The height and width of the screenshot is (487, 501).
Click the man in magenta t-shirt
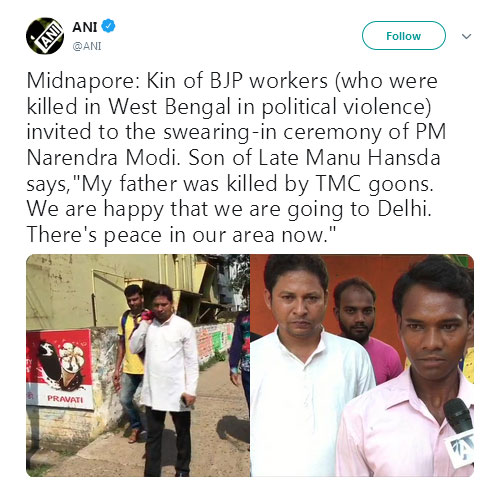365,328
